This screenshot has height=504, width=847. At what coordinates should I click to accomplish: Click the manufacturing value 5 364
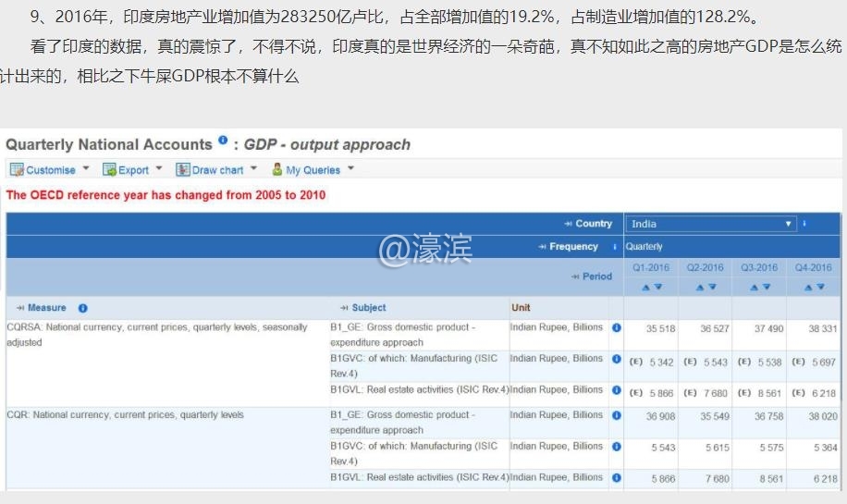point(826,448)
